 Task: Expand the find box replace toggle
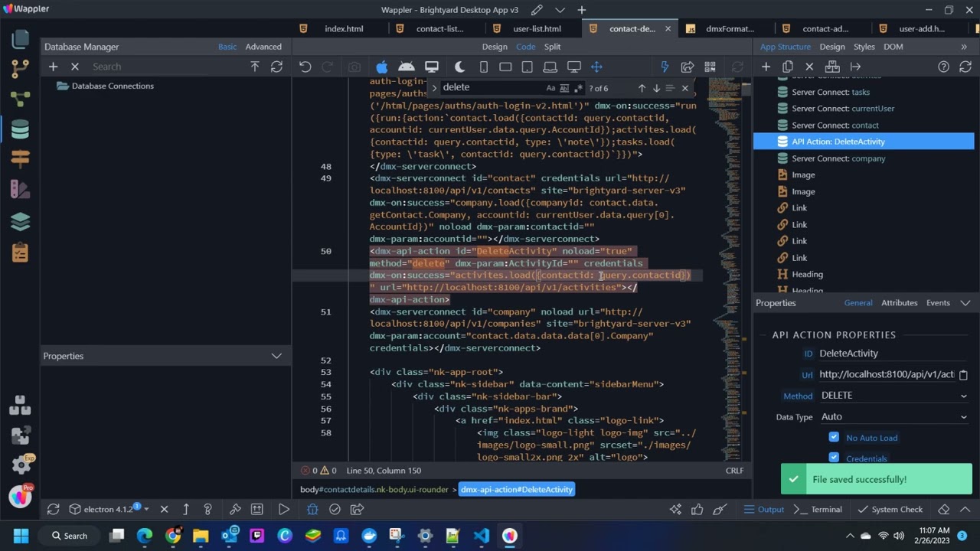coord(434,88)
